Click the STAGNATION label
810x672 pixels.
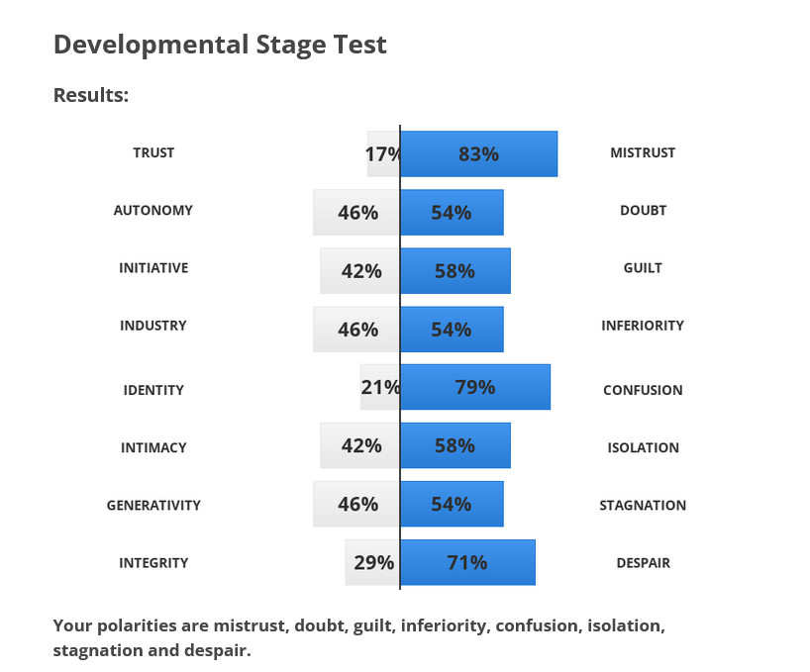(x=643, y=506)
